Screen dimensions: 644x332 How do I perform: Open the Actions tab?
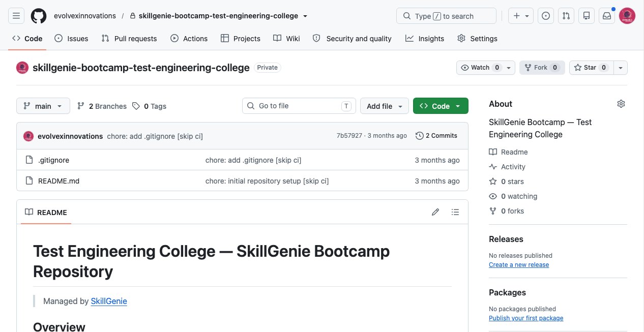coord(189,39)
